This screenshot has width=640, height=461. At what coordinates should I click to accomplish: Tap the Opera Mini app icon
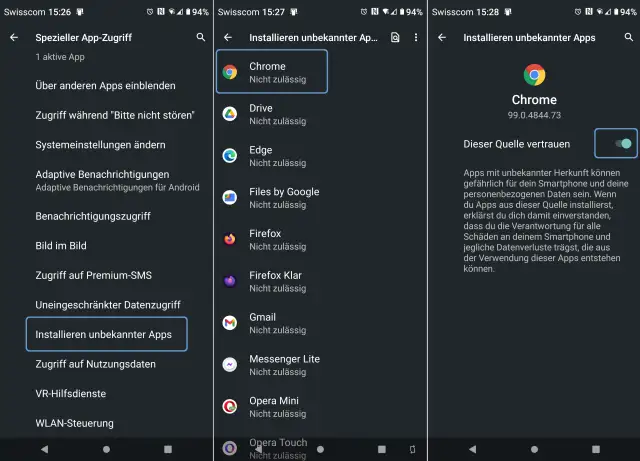tap(229, 406)
